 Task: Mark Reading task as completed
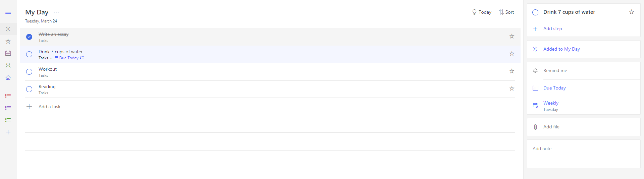tap(29, 89)
